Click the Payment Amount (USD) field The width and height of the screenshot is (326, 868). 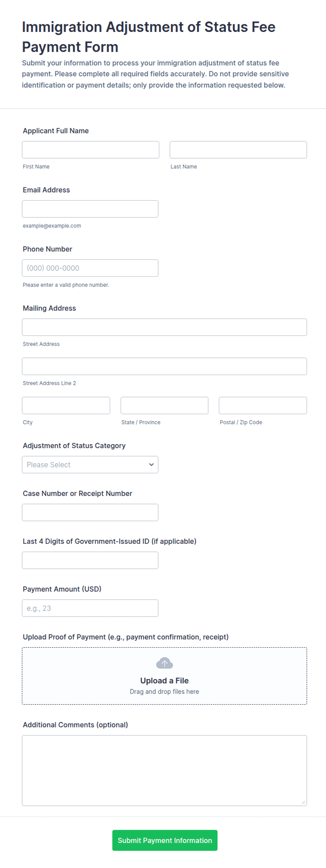pyautogui.click(x=90, y=608)
